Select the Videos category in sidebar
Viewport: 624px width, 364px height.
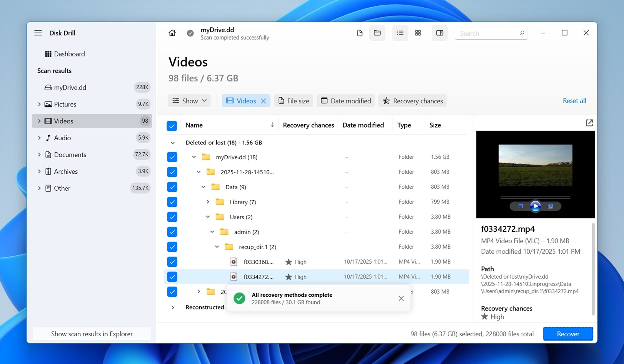coord(92,121)
